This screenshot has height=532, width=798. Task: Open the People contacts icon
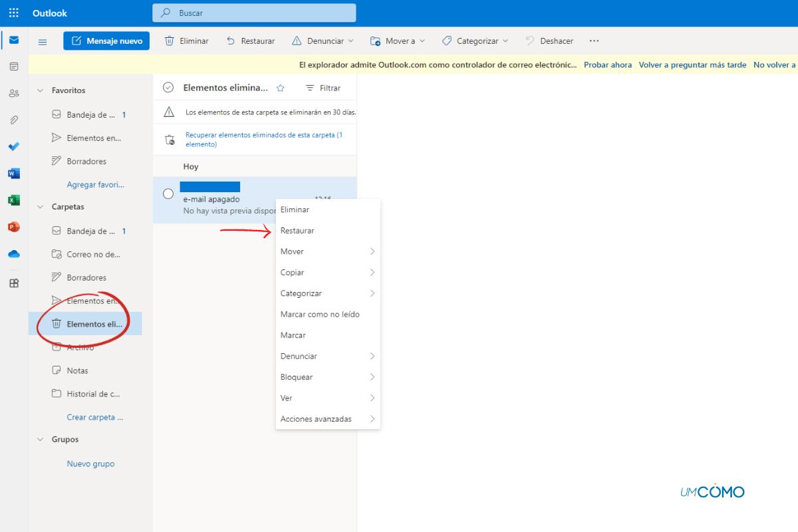pyautogui.click(x=14, y=94)
